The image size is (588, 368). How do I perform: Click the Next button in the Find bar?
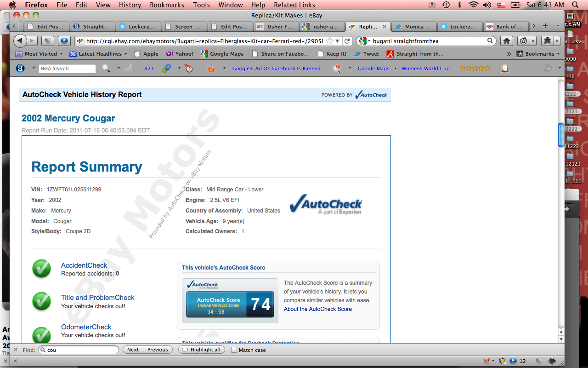click(133, 350)
